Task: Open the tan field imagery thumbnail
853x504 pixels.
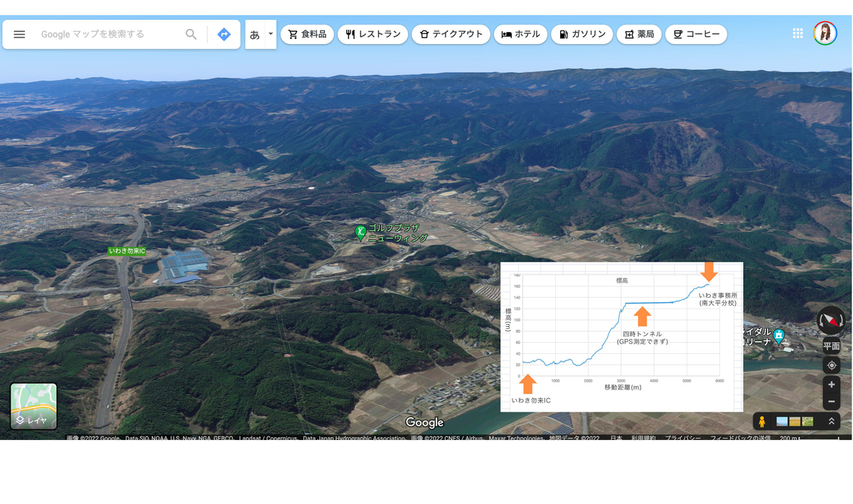Action: 795,422
